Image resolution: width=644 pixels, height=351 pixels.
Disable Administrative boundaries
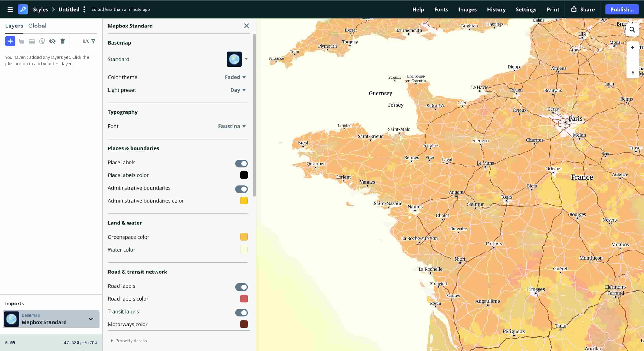coord(241,189)
